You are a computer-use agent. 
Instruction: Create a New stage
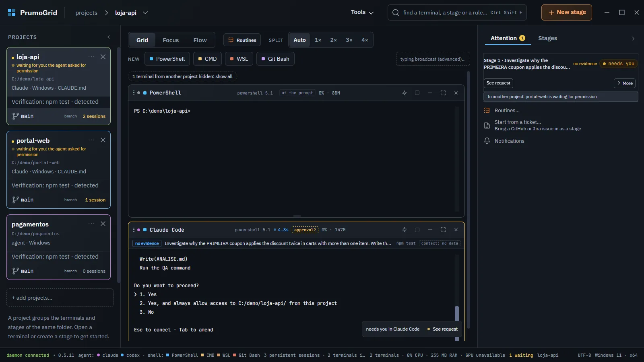567,12
